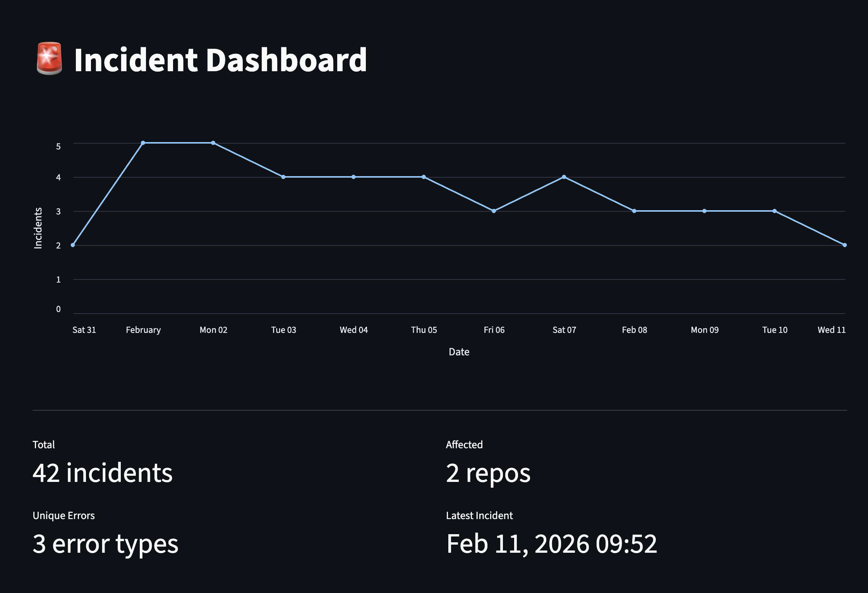
Task: Click the Sat 31 data point
Action: tap(73, 245)
